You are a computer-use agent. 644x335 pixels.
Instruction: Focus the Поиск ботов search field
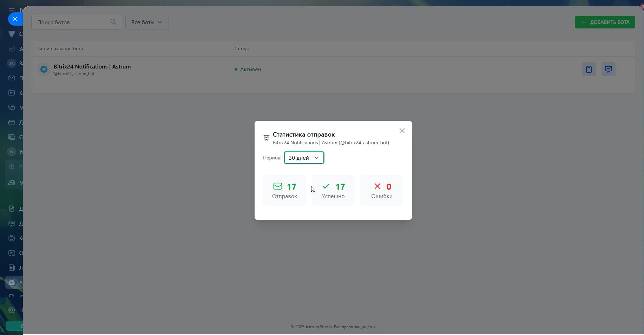pyautogui.click(x=76, y=22)
